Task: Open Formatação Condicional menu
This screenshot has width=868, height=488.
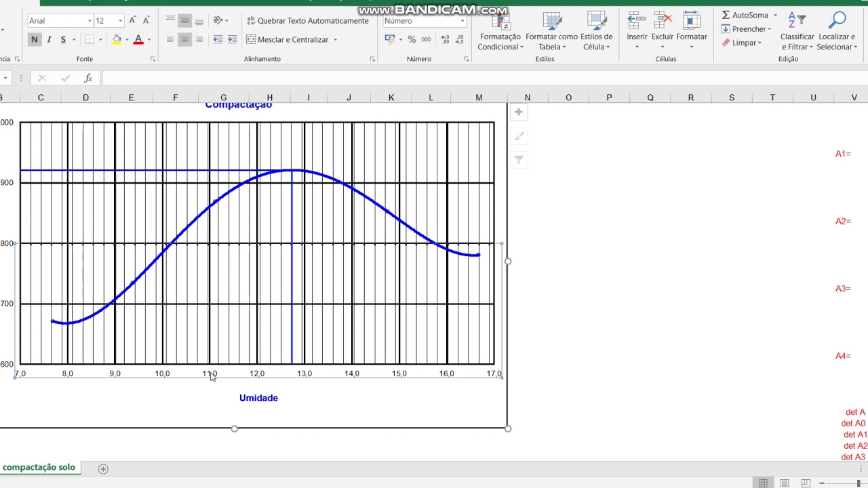Action: coord(500,32)
